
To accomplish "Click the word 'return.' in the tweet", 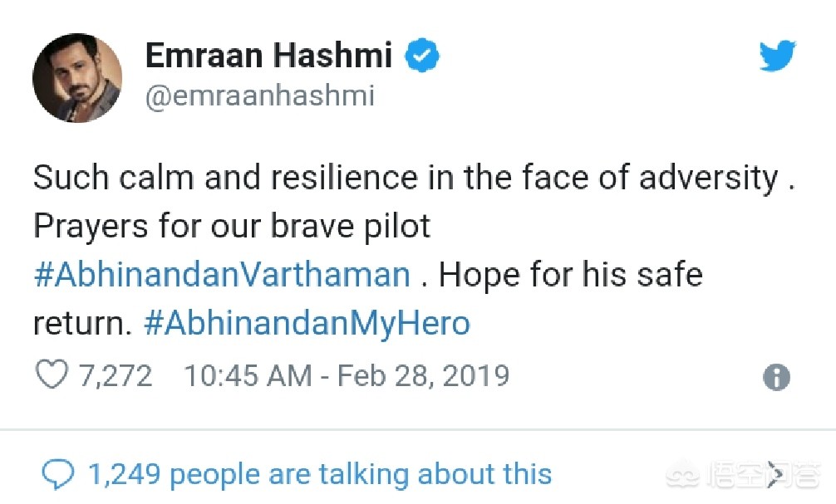I will pos(82,323).
